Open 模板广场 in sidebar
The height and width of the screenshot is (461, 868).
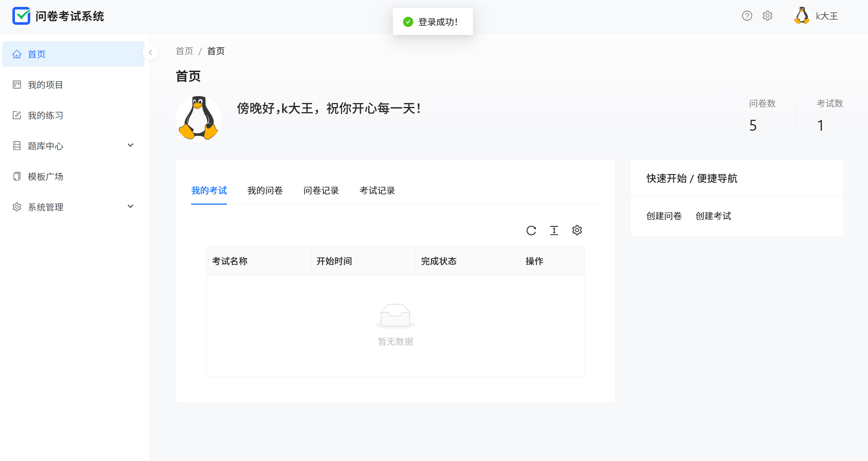[46, 177]
